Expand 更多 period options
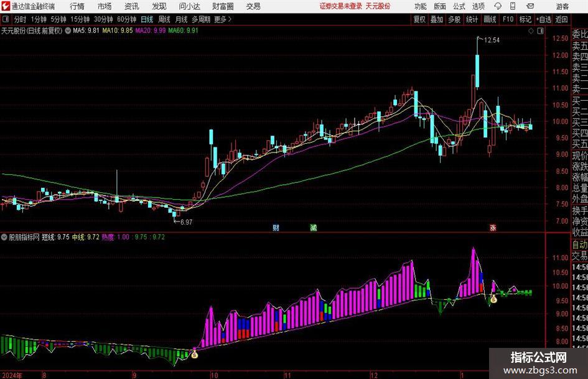 tap(223, 19)
